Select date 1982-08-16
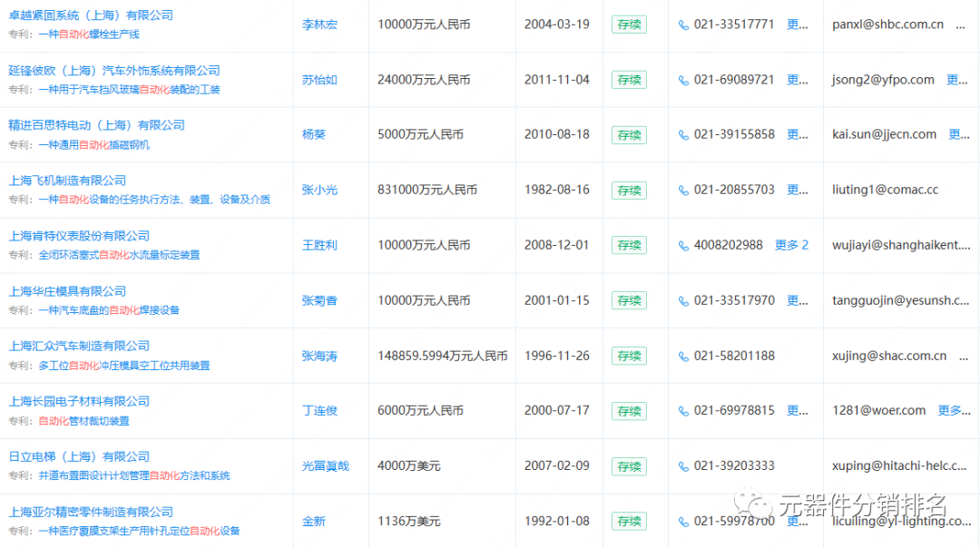980x548 pixels. (557, 190)
